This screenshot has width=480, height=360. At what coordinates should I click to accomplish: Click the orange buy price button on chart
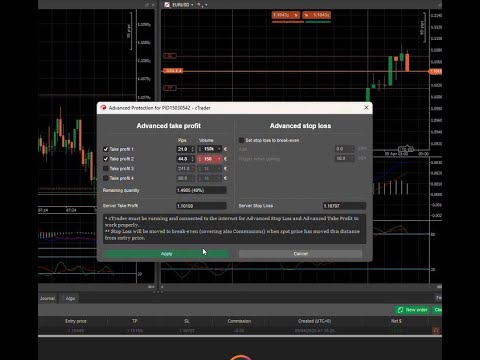[x=317, y=15]
